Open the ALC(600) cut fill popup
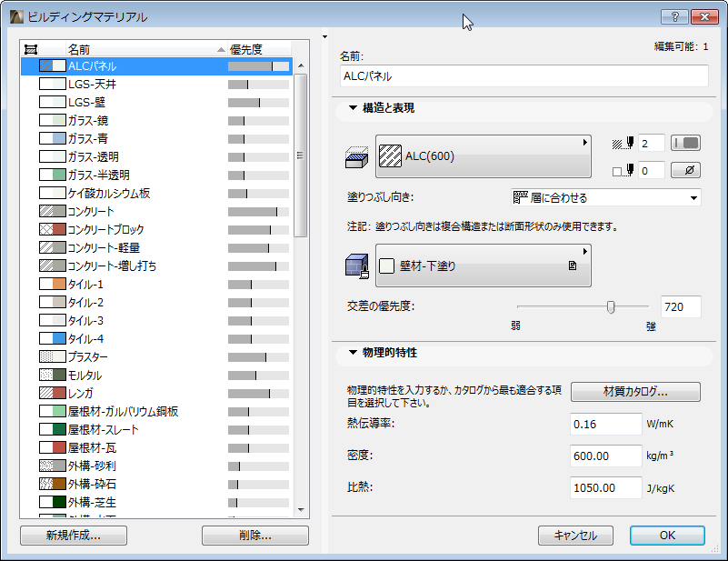The height and width of the screenshot is (561, 728). [483, 156]
